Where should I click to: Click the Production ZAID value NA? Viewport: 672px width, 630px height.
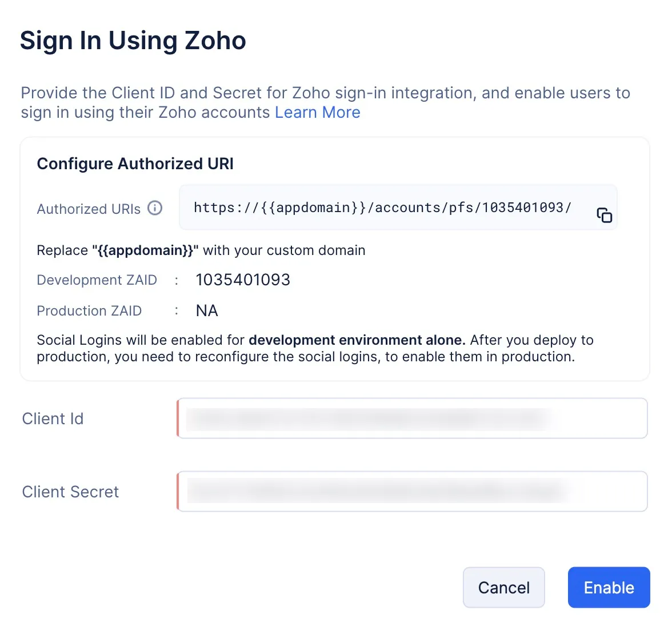207,311
